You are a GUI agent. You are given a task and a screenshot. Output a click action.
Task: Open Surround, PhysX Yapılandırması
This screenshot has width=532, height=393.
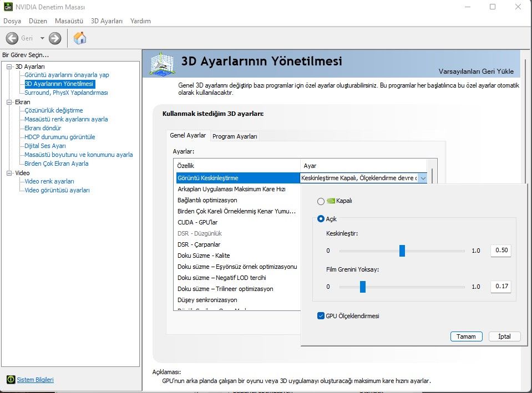pyautogui.click(x=66, y=93)
